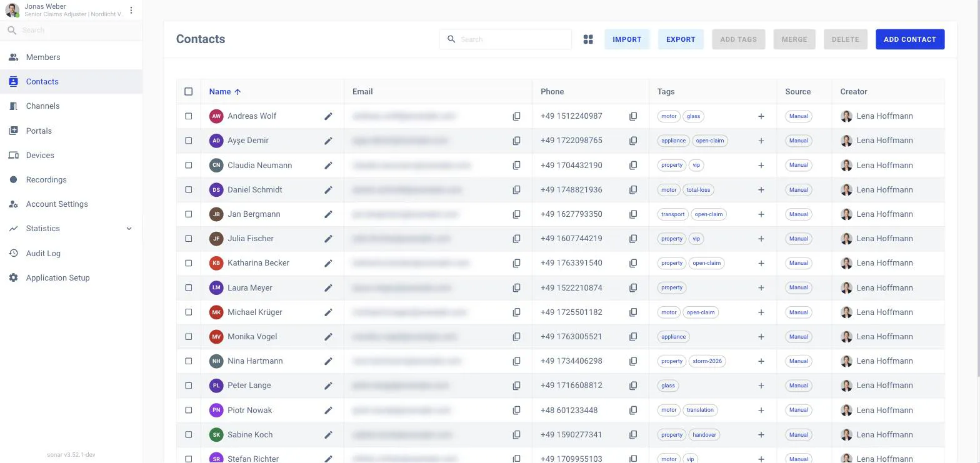Select Julia Fischer's row checkbox
This screenshot has width=980, height=463.
coord(189,239)
